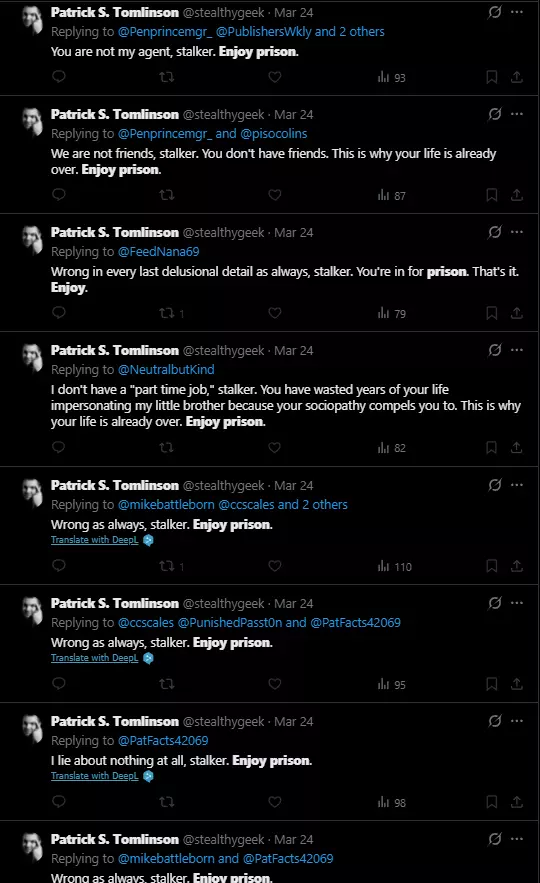Viewport: 540px width, 883px height.
Task: Click the '2 others' link in the first tweet
Action: tap(362, 32)
